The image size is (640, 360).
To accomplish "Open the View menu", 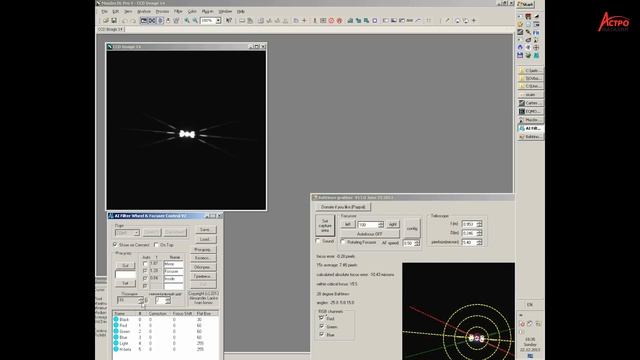I will coord(128,11).
